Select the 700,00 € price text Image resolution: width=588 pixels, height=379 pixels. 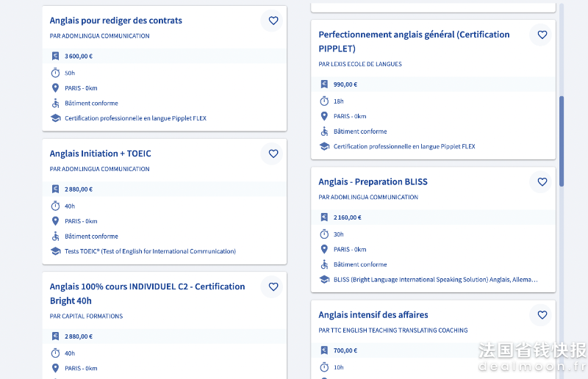point(345,350)
